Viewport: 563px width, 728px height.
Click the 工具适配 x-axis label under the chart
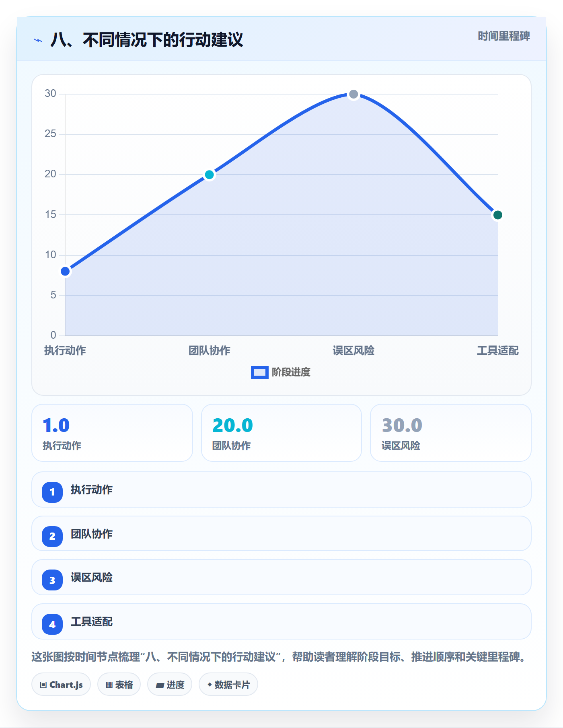click(x=498, y=351)
